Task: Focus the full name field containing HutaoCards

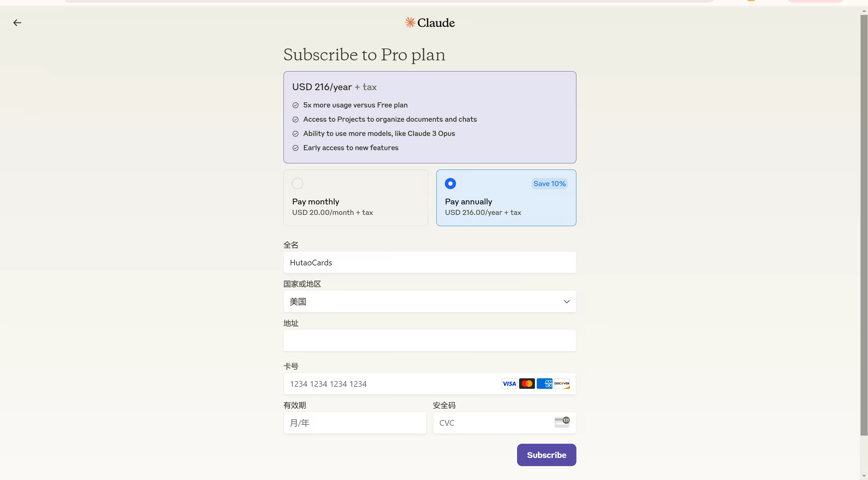Action: (429, 262)
